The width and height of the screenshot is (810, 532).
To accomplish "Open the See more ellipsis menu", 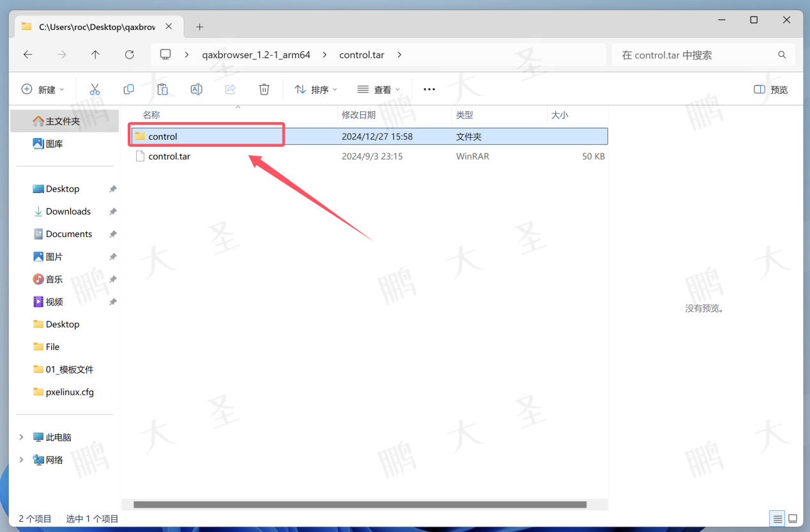I will pos(429,89).
